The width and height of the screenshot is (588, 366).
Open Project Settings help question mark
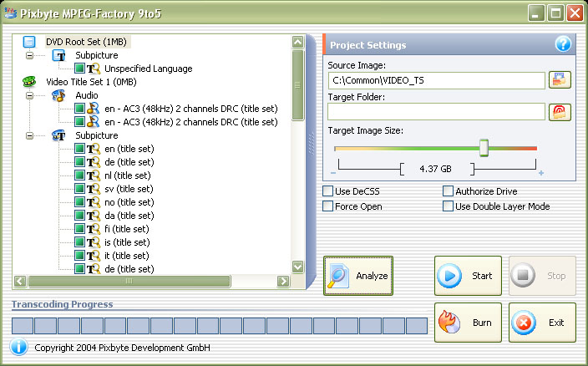pos(563,44)
